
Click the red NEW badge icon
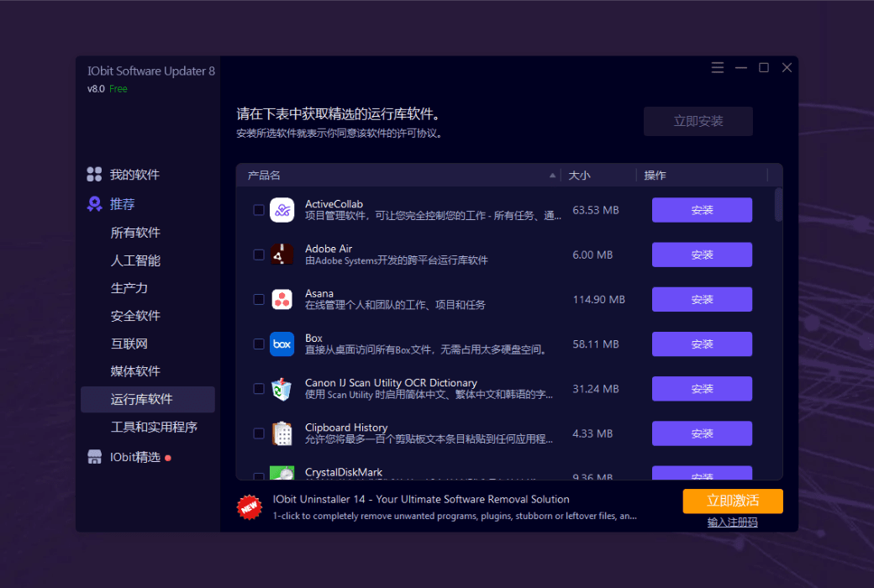(x=249, y=507)
